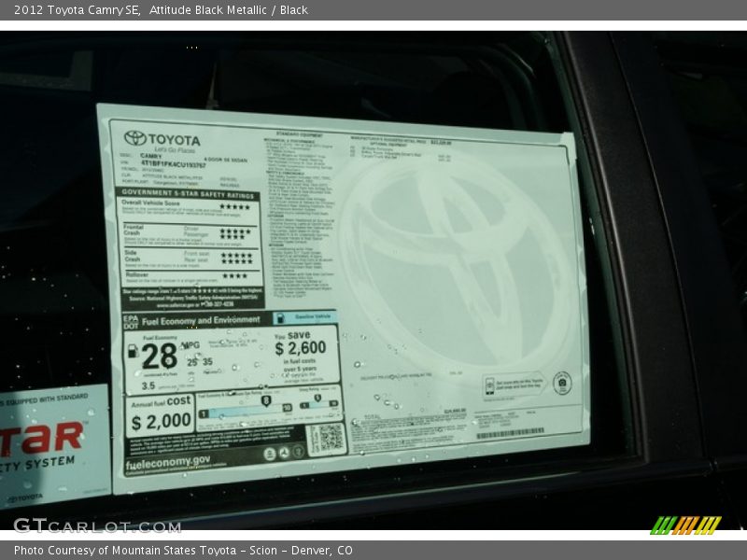
Task: Click the VIN '4T1BF1FK4CU193767'
Action: point(173,164)
